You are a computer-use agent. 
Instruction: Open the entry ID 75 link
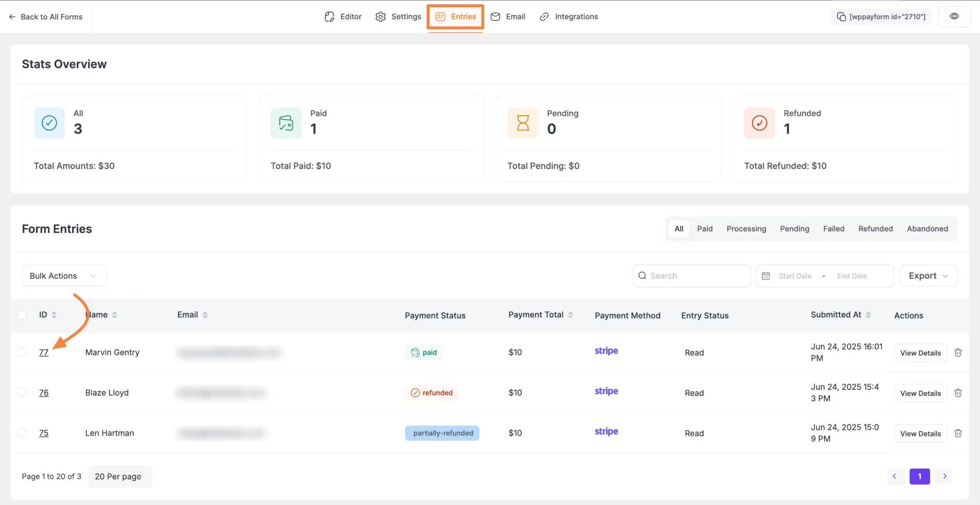44,433
